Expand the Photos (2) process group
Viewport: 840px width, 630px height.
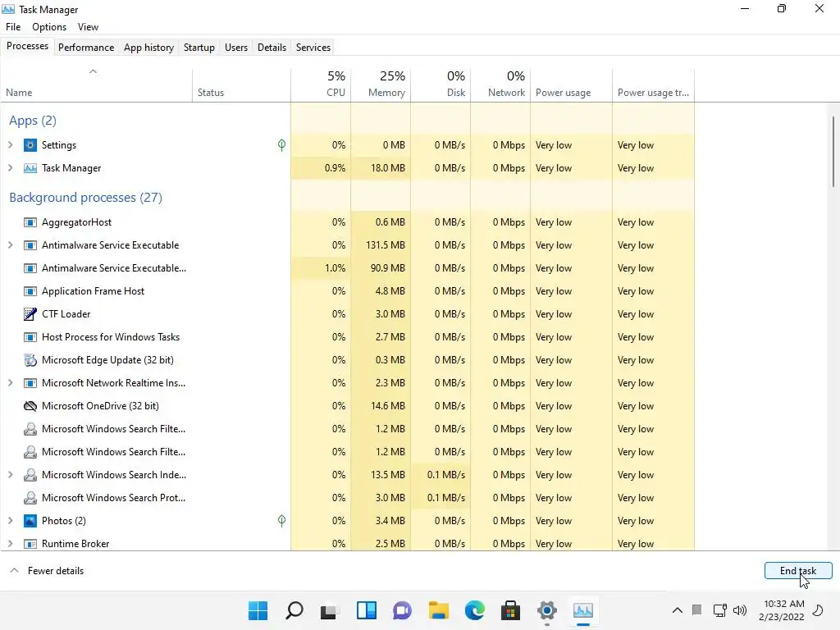pos(10,521)
